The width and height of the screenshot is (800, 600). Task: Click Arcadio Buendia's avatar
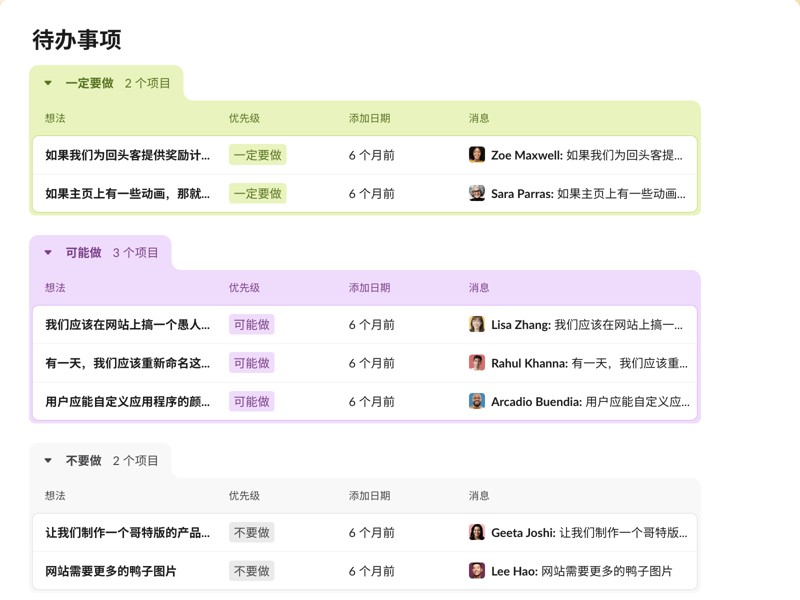(x=477, y=401)
